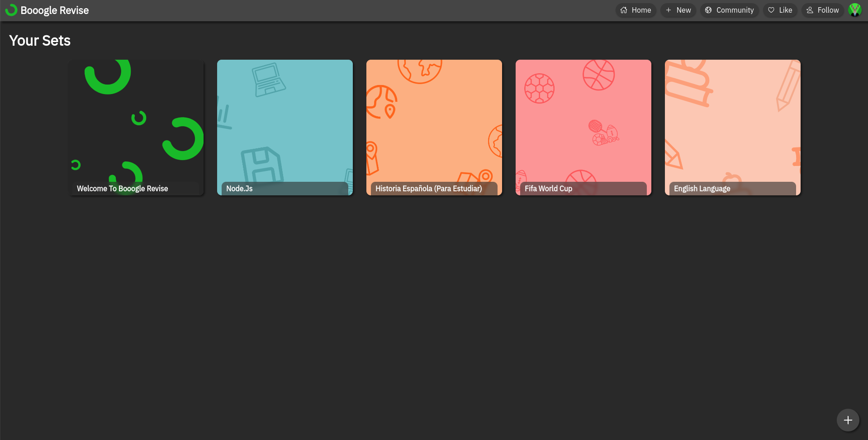Click the green Booogle Revise logo icon
The image size is (868, 440).
pyautogui.click(x=11, y=10)
